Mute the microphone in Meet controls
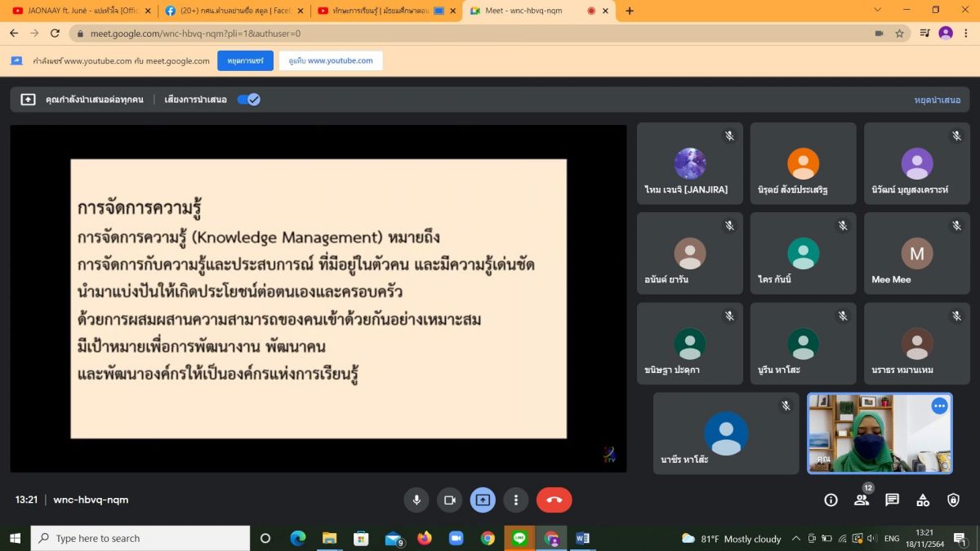Image resolution: width=980 pixels, height=551 pixels. (416, 500)
